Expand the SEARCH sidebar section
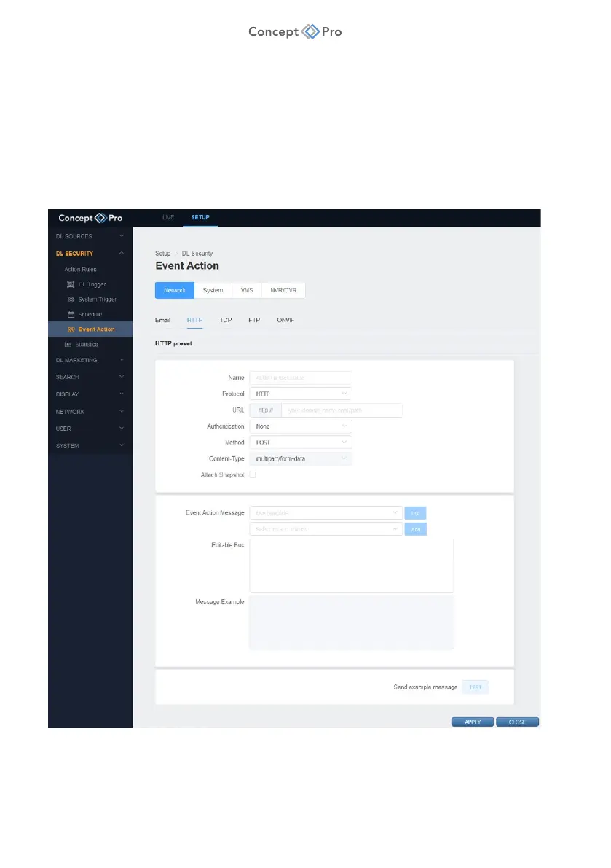This screenshot has width=611, height=868. click(x=90, y=377)
